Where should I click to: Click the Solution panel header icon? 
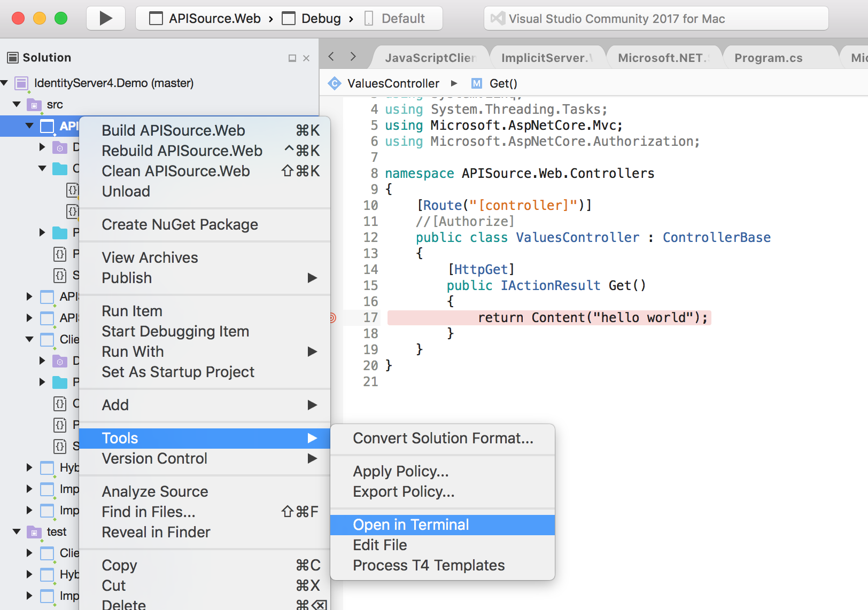coord(13,58)
